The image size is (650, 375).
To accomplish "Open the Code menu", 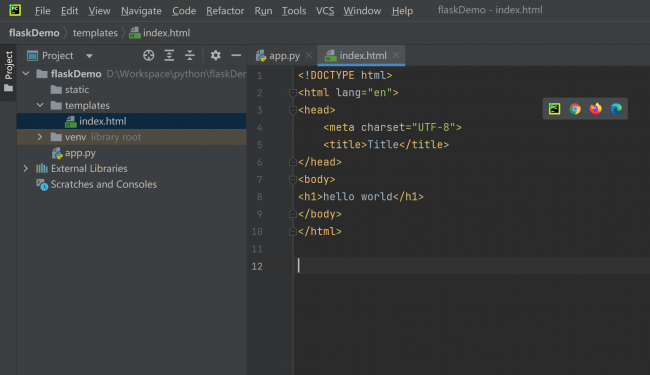I will [184, 11].
